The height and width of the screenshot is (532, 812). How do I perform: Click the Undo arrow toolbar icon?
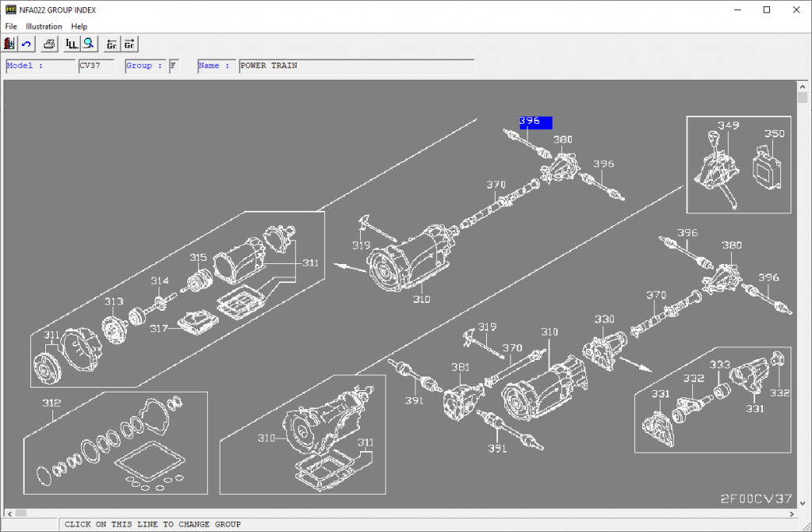(x=26, y=44)
